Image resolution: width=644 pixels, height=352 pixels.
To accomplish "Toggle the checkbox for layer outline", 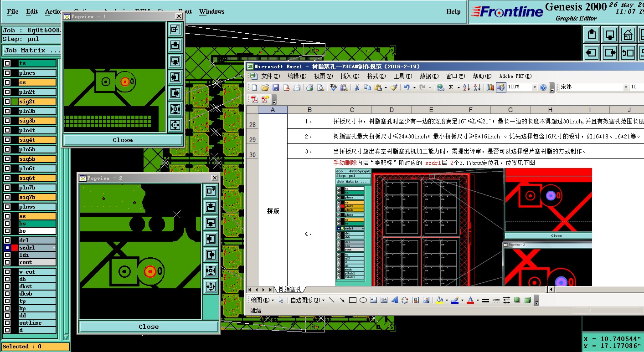I will coord(7,323).
